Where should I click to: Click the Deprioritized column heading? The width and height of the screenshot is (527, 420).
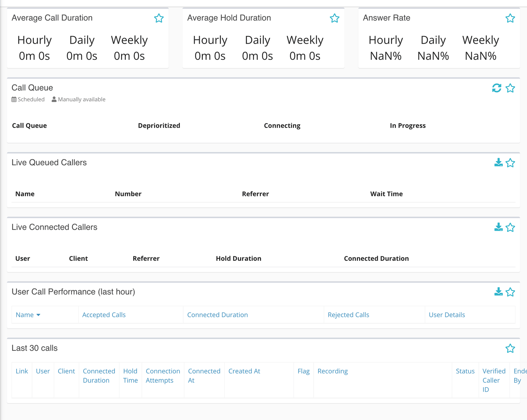point(159,126)
